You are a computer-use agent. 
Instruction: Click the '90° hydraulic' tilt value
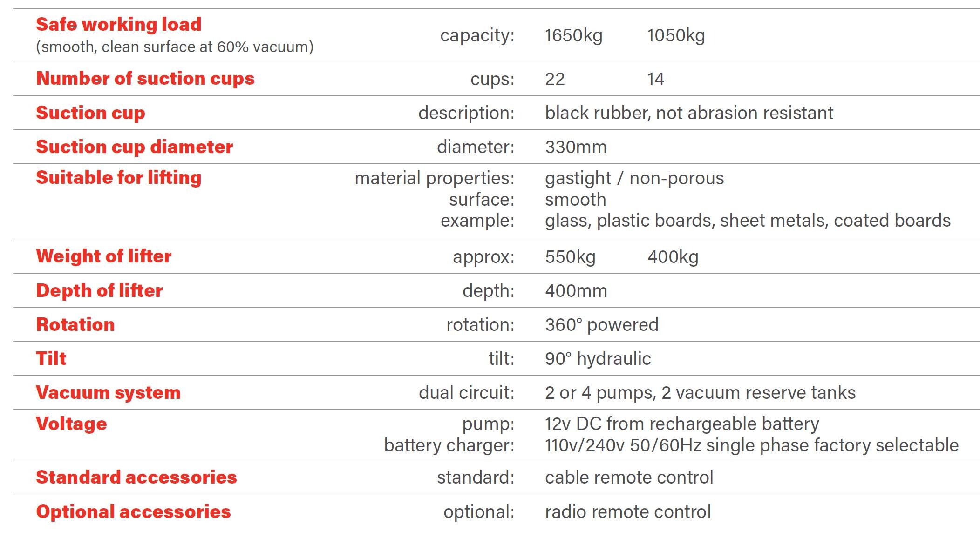point(598,359)
